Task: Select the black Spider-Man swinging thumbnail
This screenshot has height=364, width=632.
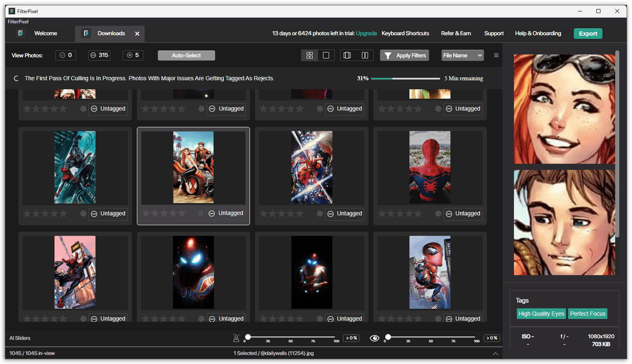Action: [75, 167]
